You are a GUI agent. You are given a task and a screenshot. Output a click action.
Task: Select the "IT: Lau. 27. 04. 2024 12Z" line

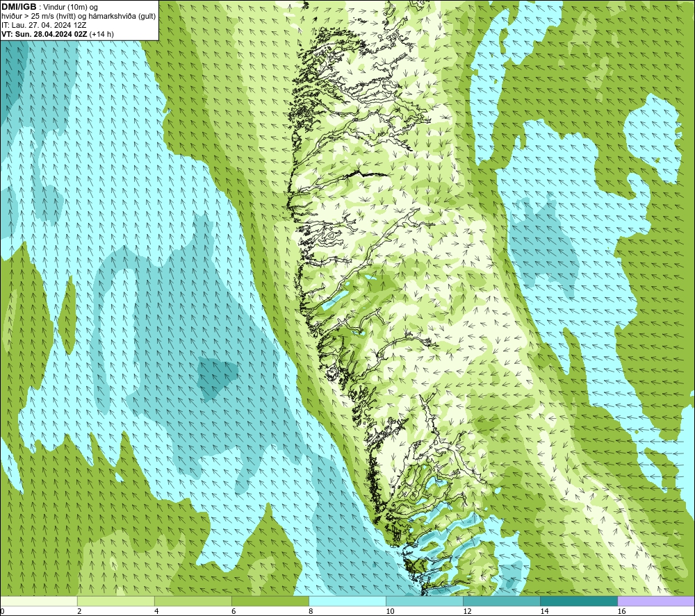[x=44, y=25]
